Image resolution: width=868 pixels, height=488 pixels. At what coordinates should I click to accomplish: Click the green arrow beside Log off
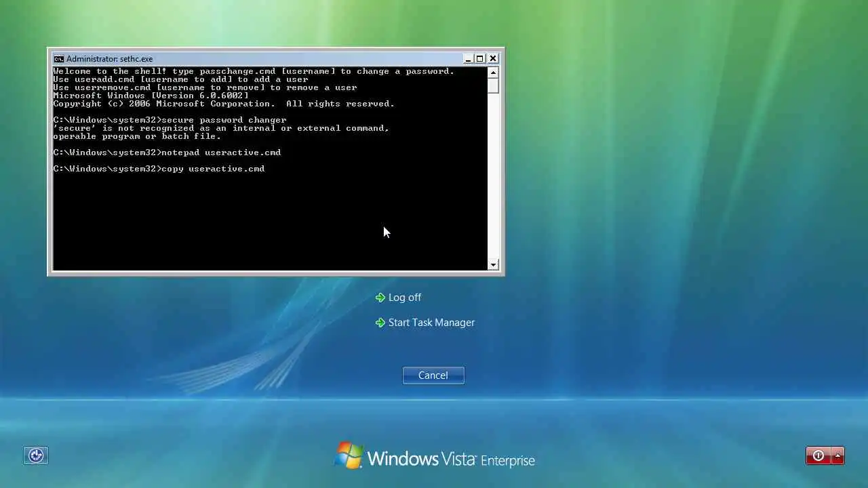tap(380, 298)
